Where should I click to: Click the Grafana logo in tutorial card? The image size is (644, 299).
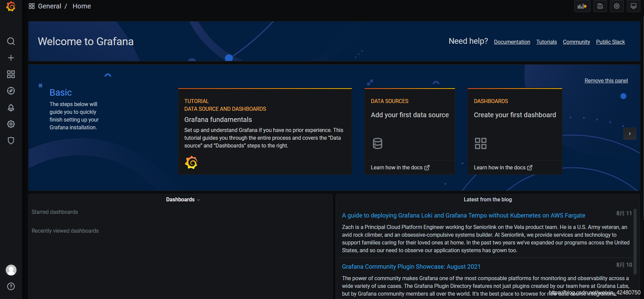191,162
